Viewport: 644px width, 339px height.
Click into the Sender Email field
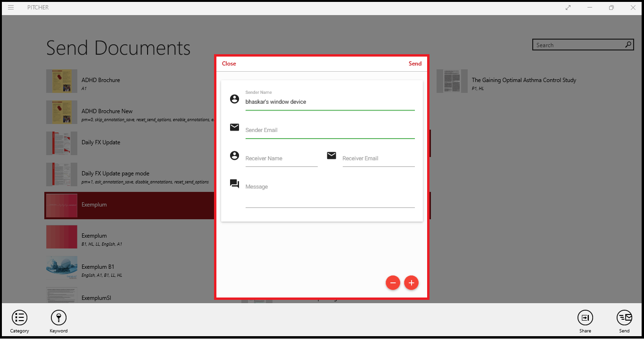click(x=330, y=130)
